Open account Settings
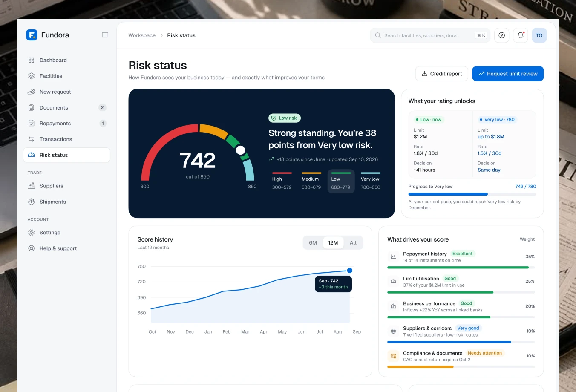 [66, 233]
